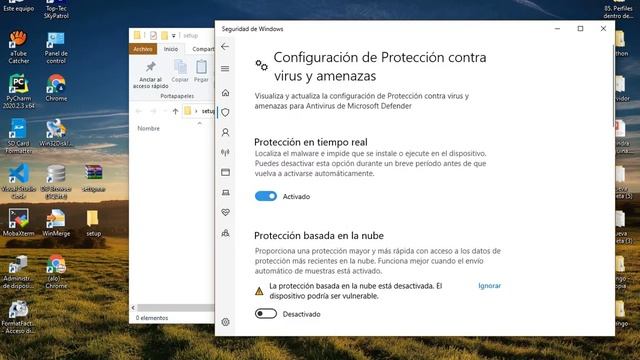640x360 pixels.
Task: Select the FormatFactory shortcut on desktop
Action: 18,317
